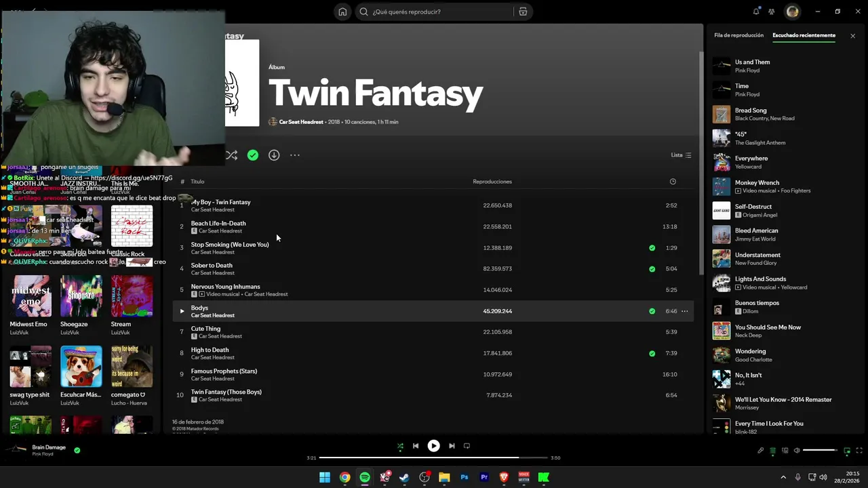
Task: Show hidden system tray icons chevron
Action: (783, 477)
